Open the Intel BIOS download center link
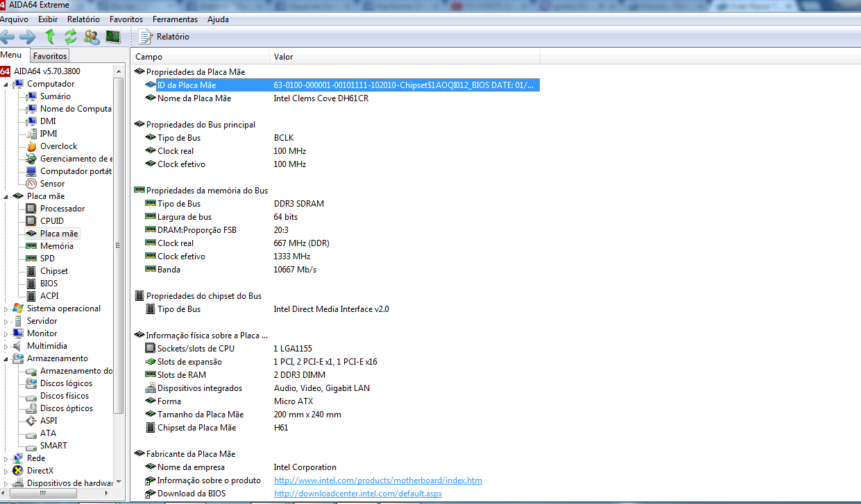This screenshot has height=504, width=861. [x=358, y=494]
